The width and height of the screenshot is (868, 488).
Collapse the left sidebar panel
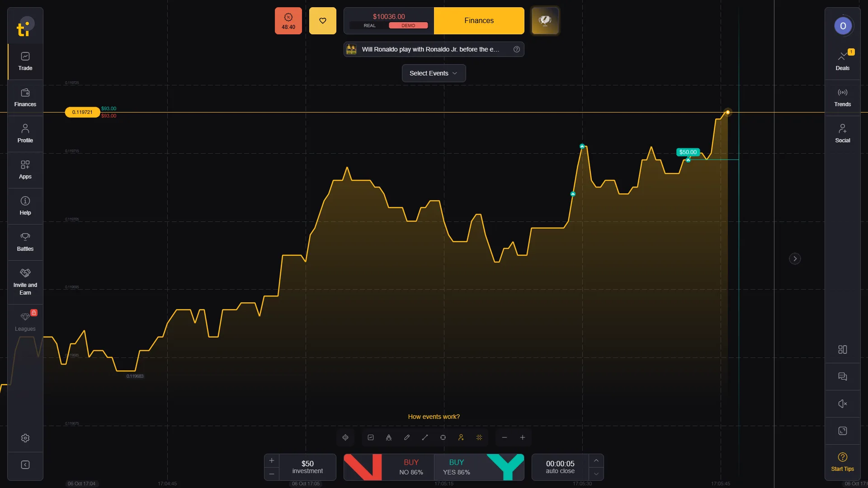point(25,465)
